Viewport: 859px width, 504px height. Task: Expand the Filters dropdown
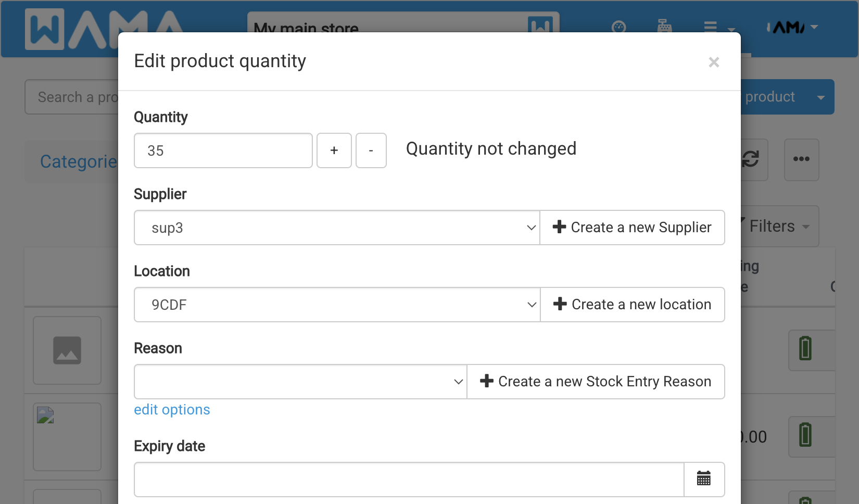(779, 226)
